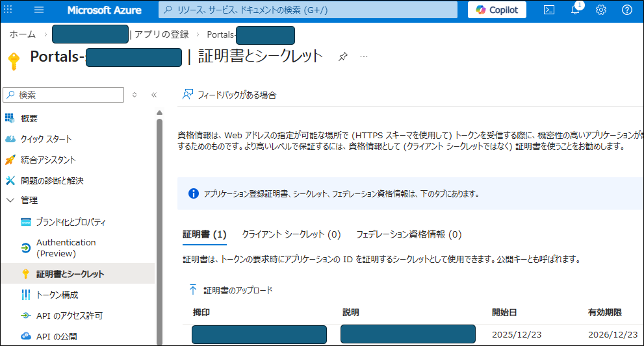Open the more options ellipsis beside title
The width and height of the screenshot is (644, 346).
coord(364,56)
